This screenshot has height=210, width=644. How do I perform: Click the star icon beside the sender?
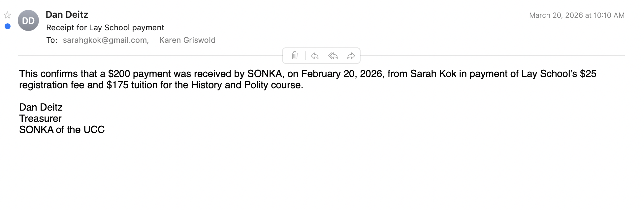click(7, 15)
